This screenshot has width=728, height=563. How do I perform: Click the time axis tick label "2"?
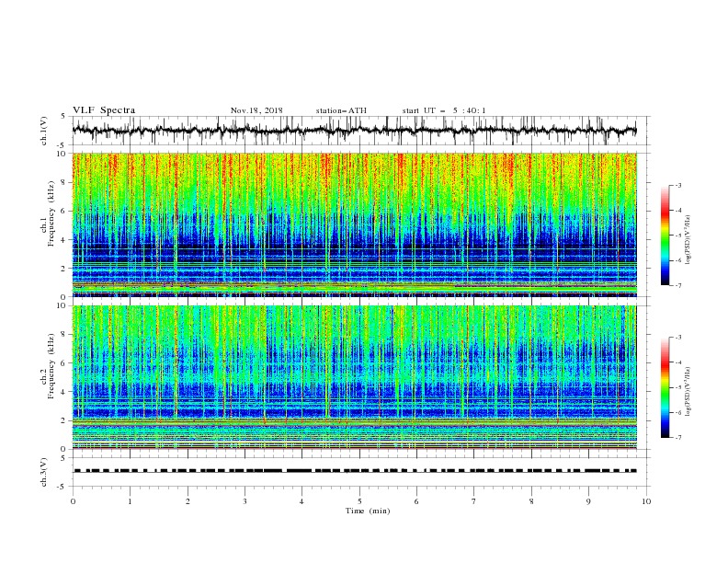188,501
